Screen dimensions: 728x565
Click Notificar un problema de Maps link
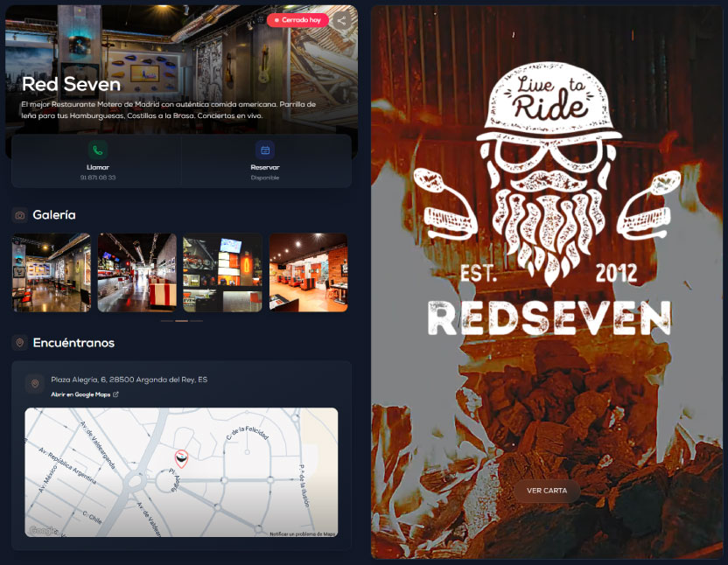click(302, 534)
